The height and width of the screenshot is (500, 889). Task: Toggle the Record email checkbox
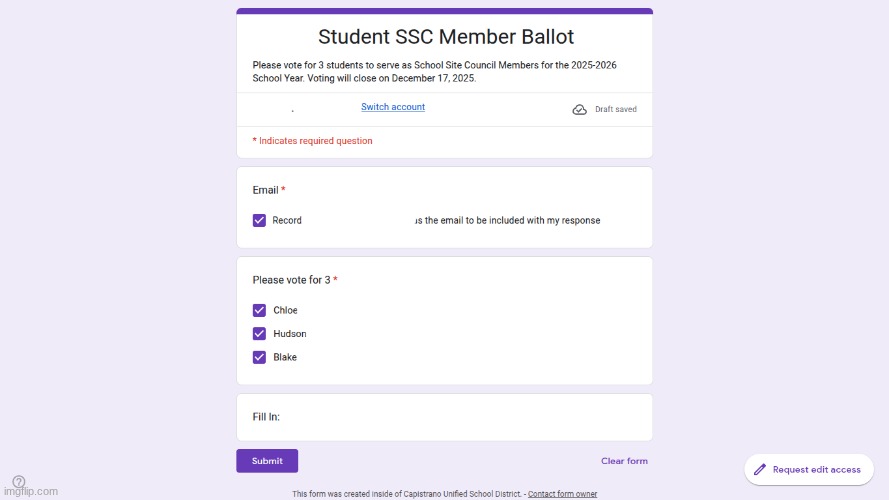pos(260,220)
